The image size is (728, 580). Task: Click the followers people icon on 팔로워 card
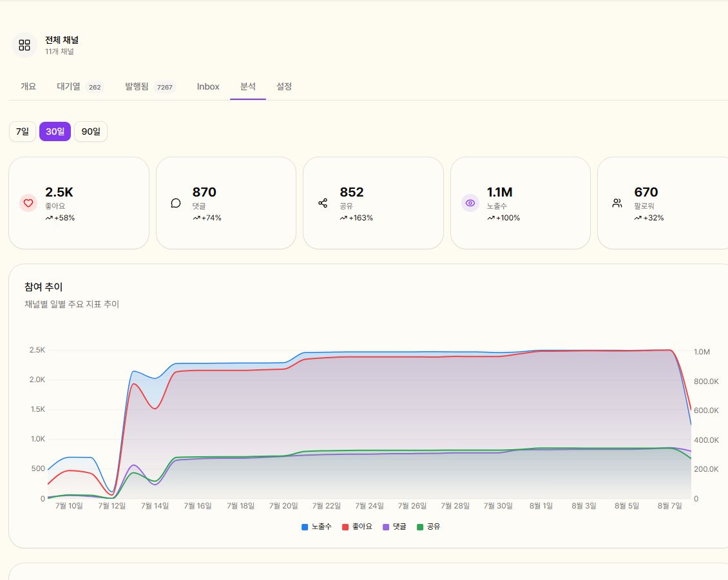click(617, 203)
